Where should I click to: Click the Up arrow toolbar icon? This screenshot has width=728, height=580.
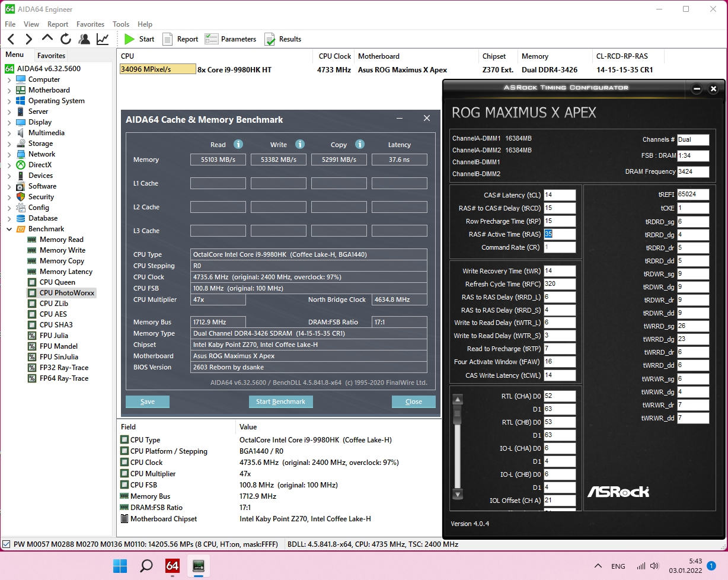(x=47, y=38)
